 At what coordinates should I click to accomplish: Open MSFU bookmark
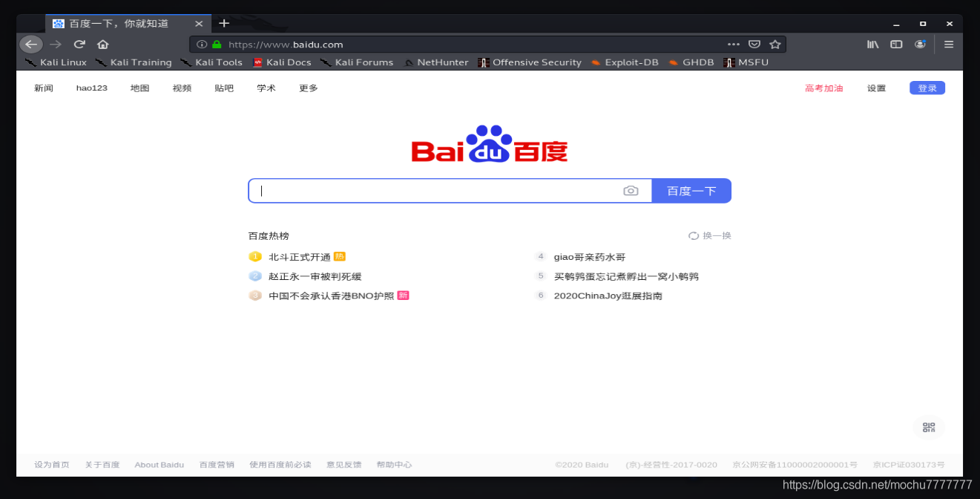(746, 62)
